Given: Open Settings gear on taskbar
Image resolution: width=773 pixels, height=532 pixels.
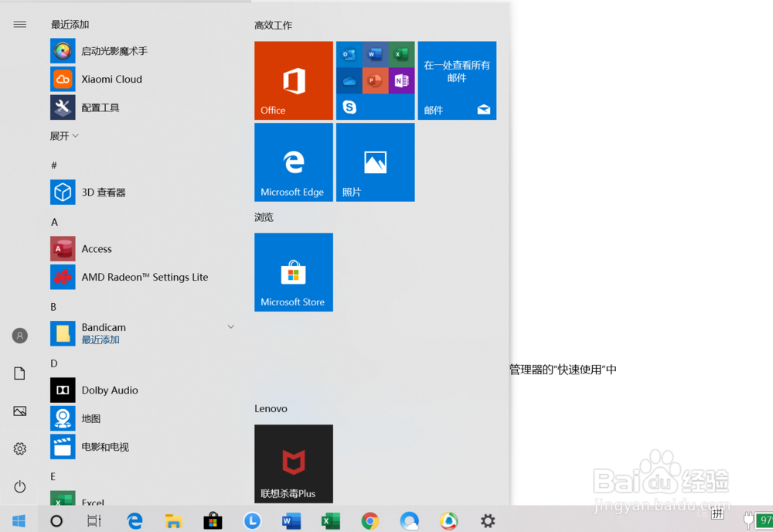Looking at the screenshot, I should point(488,520).
